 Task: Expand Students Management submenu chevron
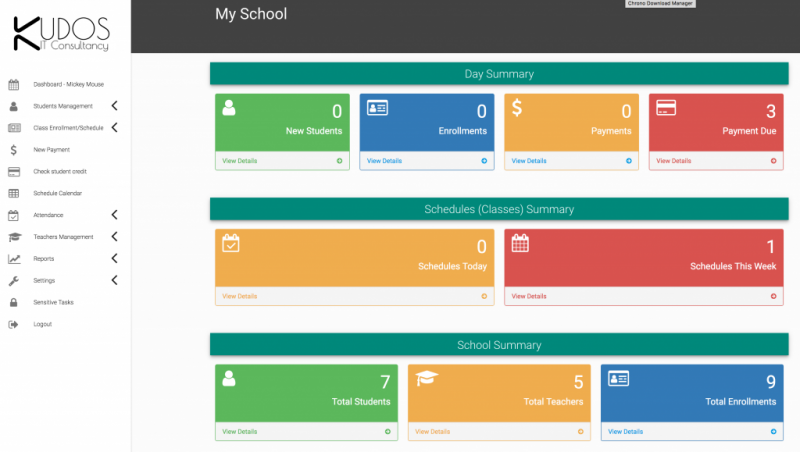tap(114, 106)
